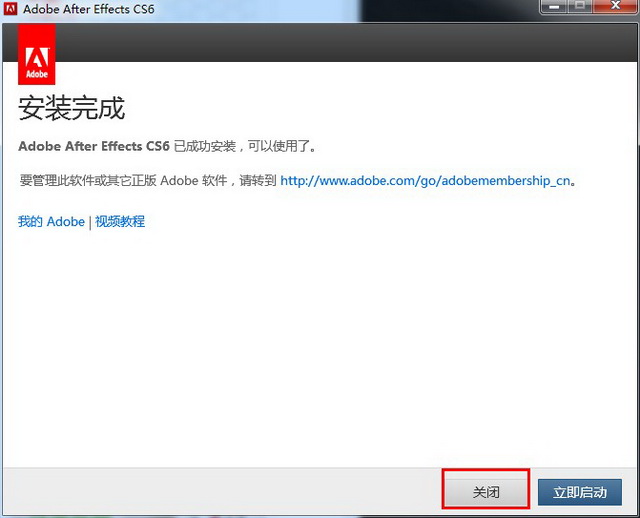This screenshot has height=518, width=640.
Task: Click the bold Adobe After Effects CS6 product name
Action: click(x=94, y=146)
